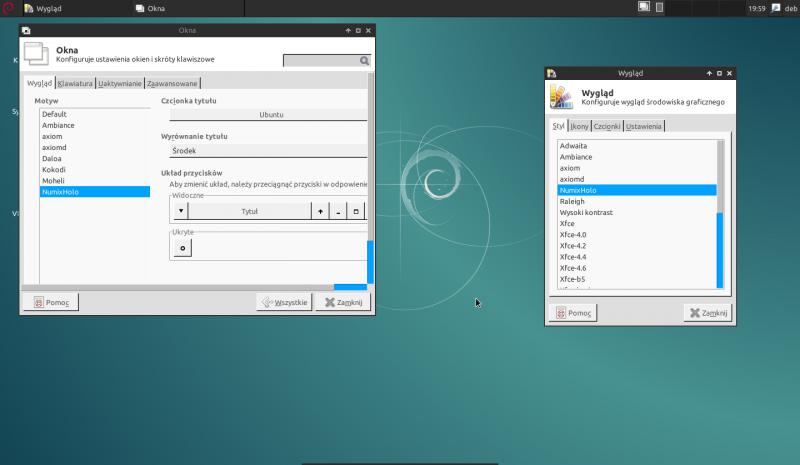Click the Wszystkie button
800x465 pixels.
point(285,302)
